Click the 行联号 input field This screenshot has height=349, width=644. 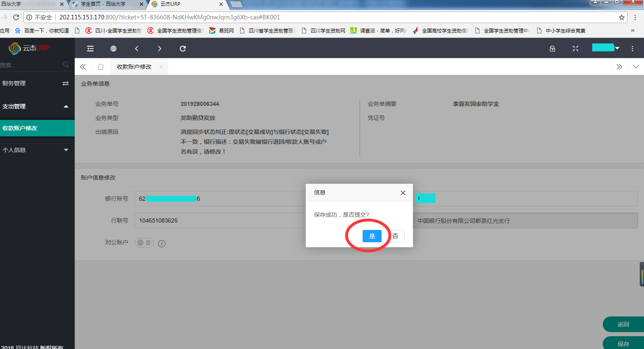coord(219,220)
